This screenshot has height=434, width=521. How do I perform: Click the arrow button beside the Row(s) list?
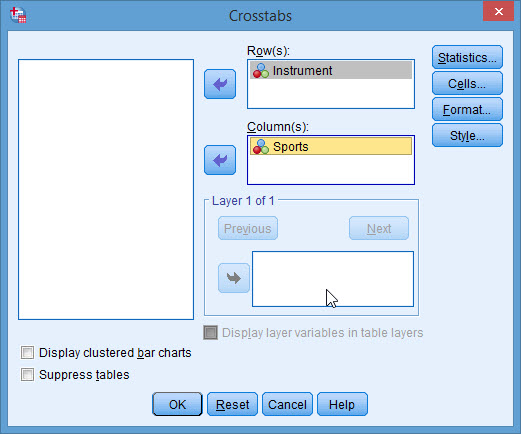220,84
